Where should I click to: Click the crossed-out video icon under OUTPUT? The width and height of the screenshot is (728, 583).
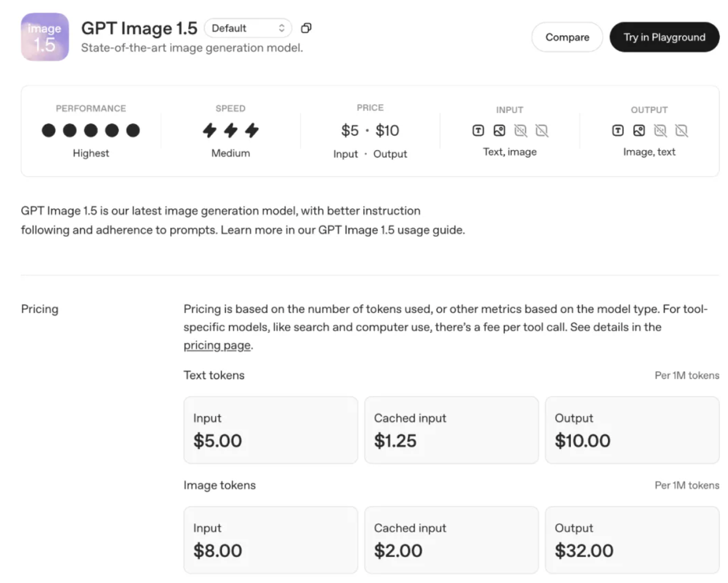681,131
